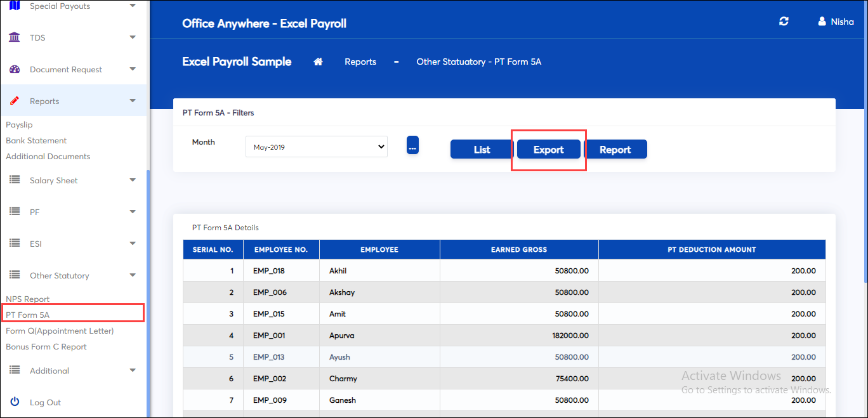The width and height of the screenshot is (868, 418).
Task: Open Form Q(Appointment Letter) item
Action: coord(60,331)
